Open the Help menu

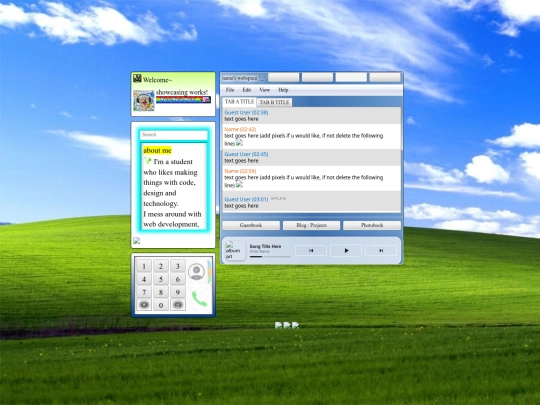pos(283,90)
